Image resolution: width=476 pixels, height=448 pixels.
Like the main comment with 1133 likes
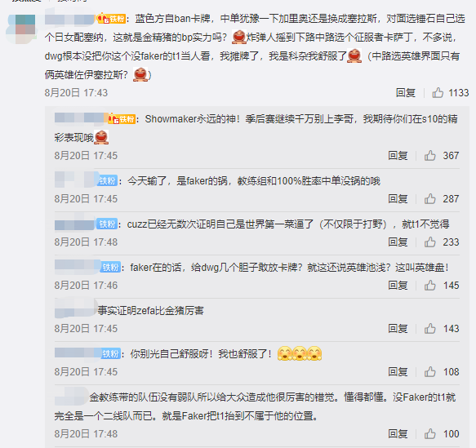click(438, 92)
